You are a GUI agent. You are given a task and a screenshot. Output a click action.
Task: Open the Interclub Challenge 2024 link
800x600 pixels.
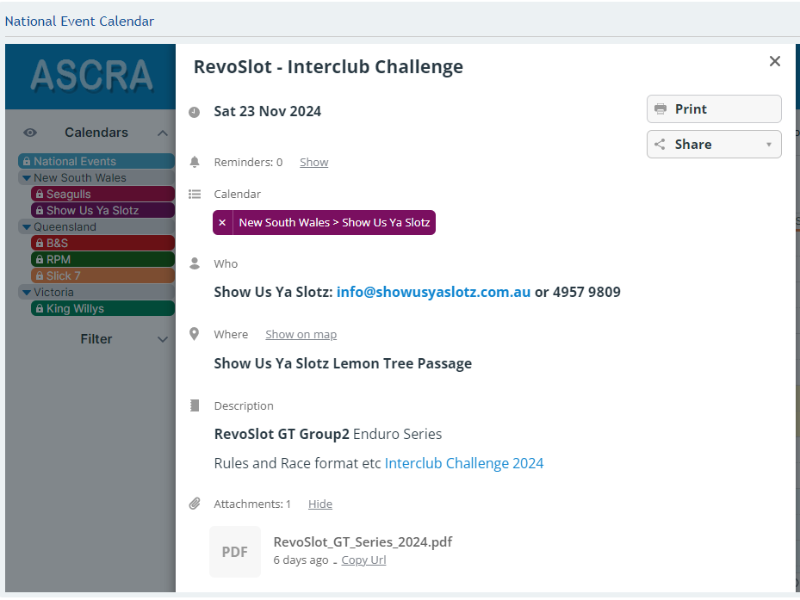(464, 463)
